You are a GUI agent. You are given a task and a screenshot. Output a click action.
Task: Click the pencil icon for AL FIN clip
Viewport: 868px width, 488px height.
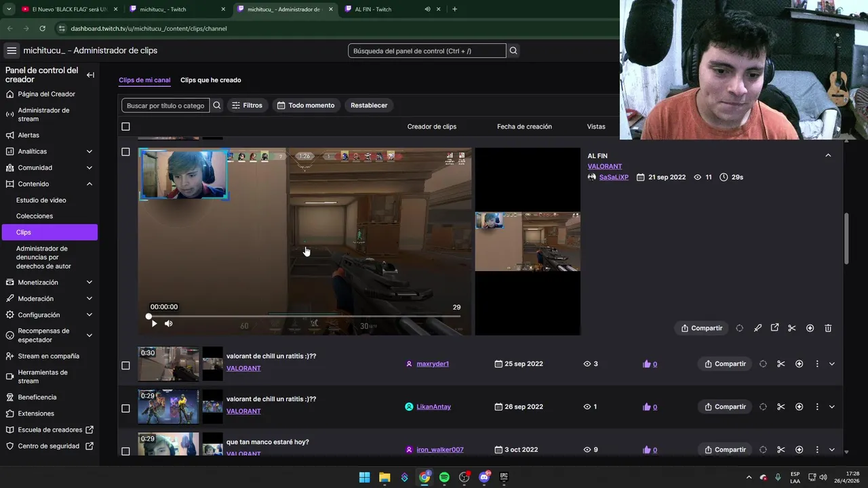tap(757, 328)
